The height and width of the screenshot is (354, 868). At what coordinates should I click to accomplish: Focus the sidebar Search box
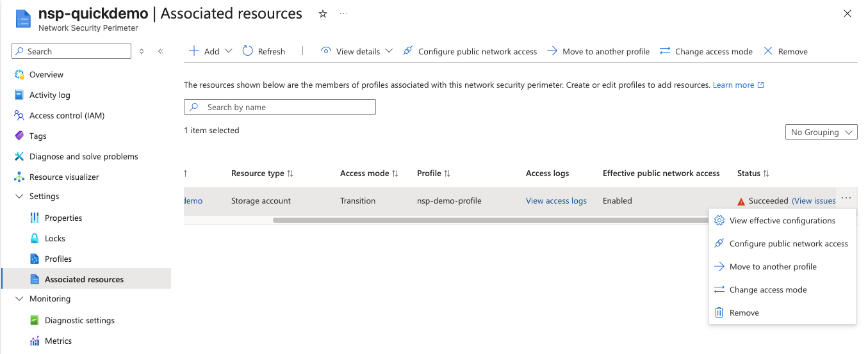pyautogui.click(x=72, y=51)
